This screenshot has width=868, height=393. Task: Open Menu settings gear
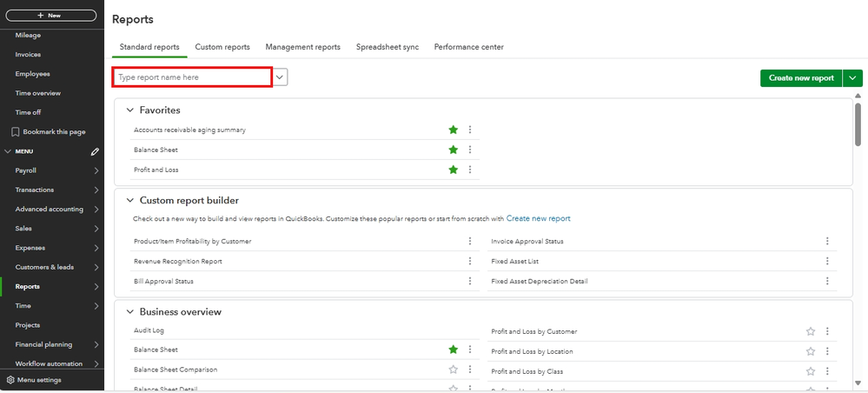(x=10, y=380)
